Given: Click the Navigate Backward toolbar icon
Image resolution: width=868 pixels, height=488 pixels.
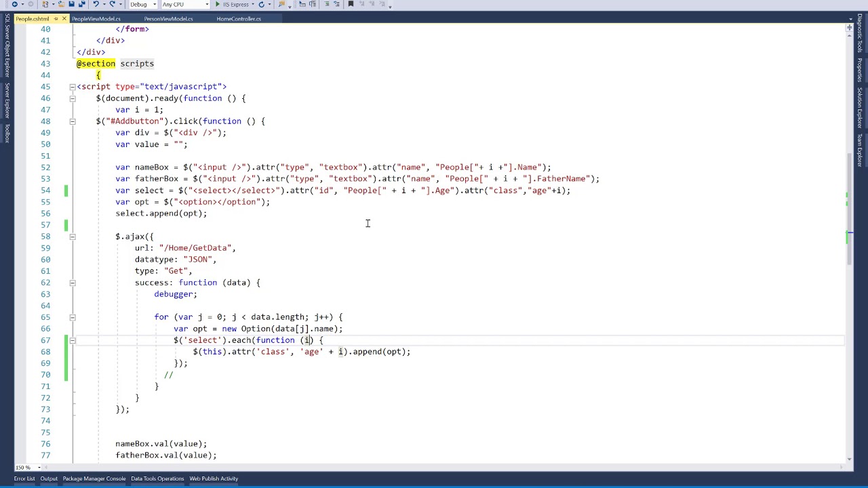Looking at the screenshot, I should pyautogui.click(x=15, y=4).
